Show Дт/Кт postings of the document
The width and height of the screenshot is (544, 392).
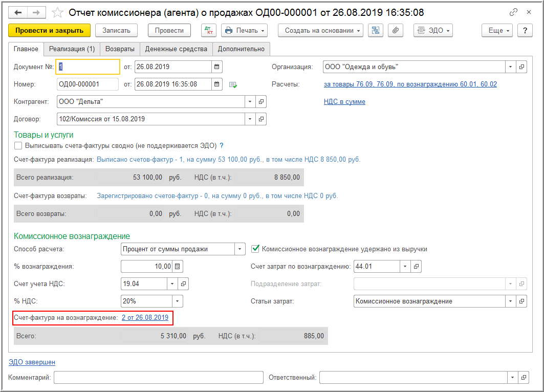(x=209, y=31)
